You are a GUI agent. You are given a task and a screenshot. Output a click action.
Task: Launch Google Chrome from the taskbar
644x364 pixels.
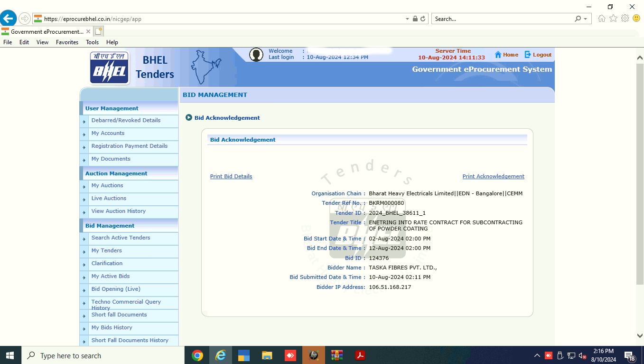click(x=197, y=355)
